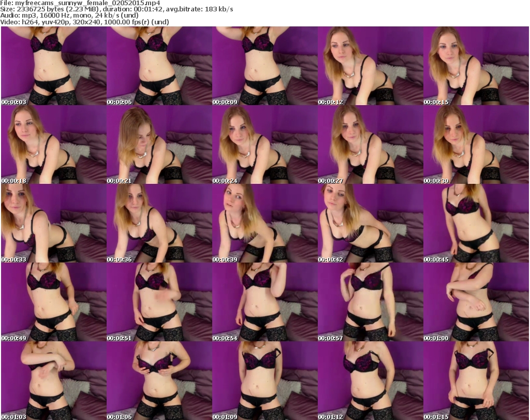Image resolution: width=530 pixels, height=420 pixels.
Task: Select the thumbnail stamped 00:00:27
Action: (x=371, y=144)
